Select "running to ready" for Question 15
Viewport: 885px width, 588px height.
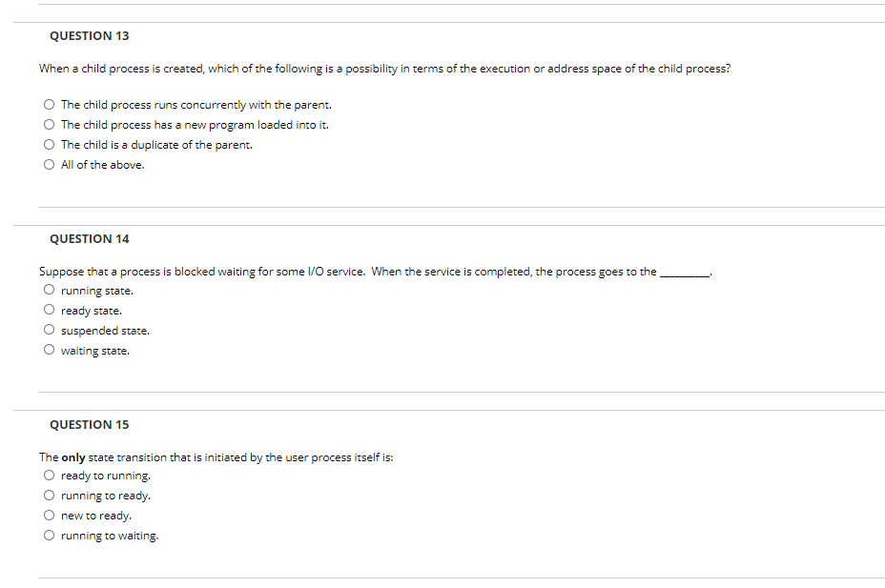(x=48, y=495)
